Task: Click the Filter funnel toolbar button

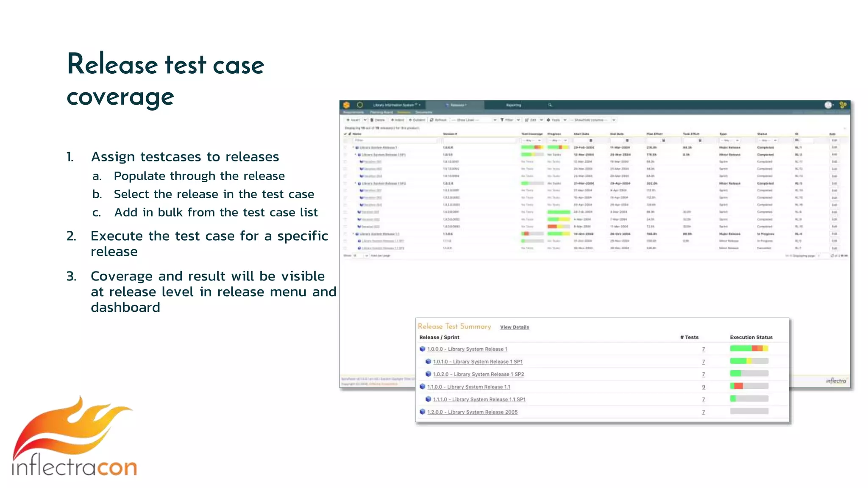Action: [507, 120]
